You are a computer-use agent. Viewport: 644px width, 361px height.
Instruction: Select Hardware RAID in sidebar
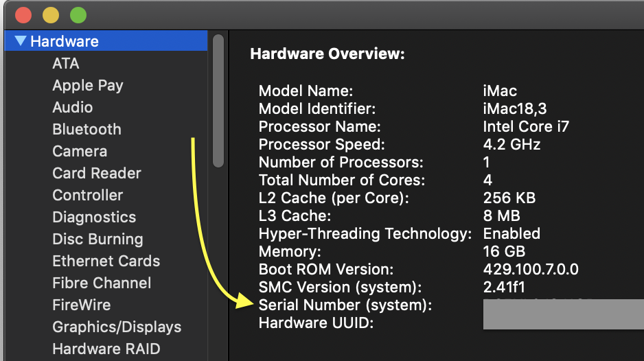click(x=106, y=349)
